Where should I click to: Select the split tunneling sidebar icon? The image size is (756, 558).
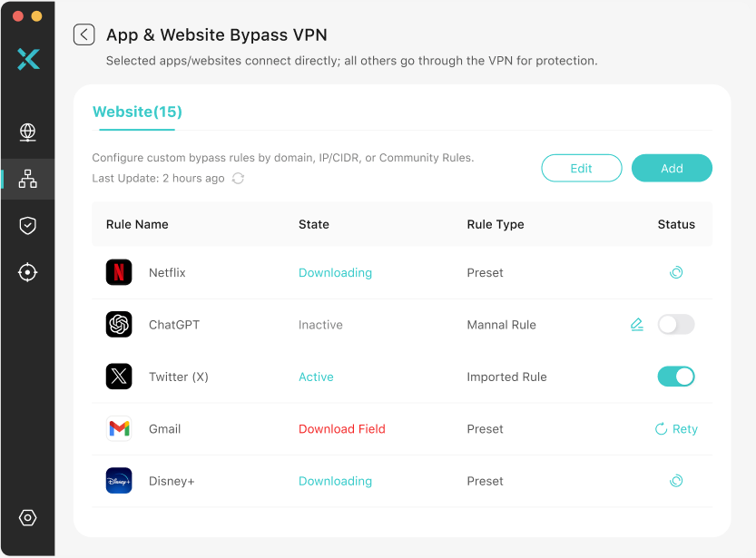[x=27, y=179]
